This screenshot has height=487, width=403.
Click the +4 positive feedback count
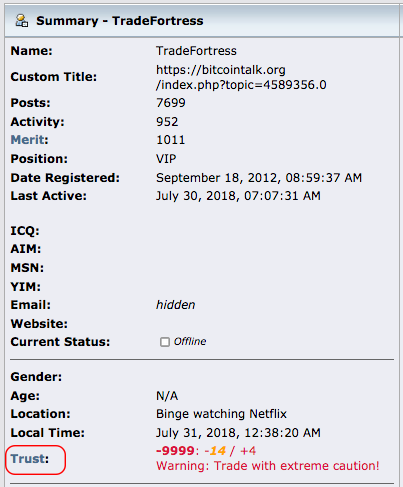click(x=248, y=451)
